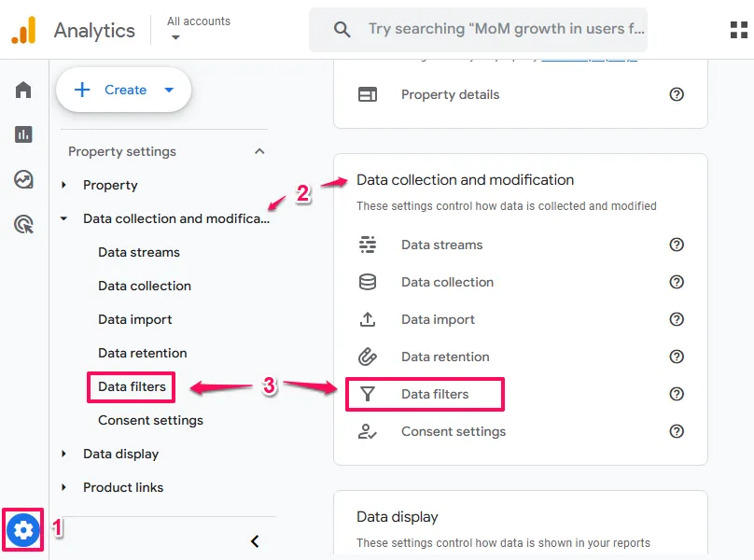Open Reports bar chart icon
This screenshot has width=754, height=560.
point(23,134)
